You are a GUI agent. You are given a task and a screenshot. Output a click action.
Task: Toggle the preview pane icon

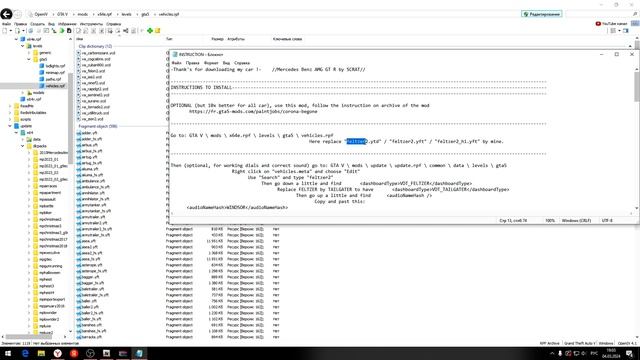(x=626, y=31)
